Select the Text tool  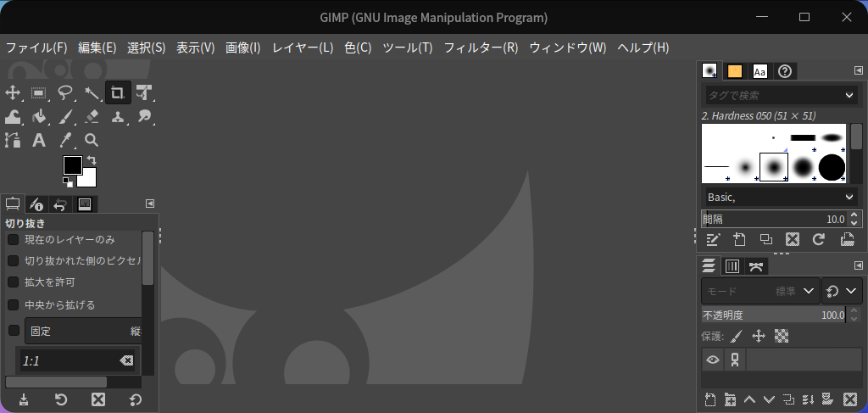(x=39, y=140)
